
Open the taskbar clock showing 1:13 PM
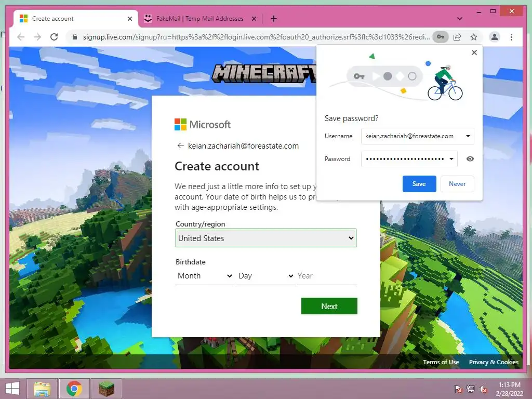point(509,389)
